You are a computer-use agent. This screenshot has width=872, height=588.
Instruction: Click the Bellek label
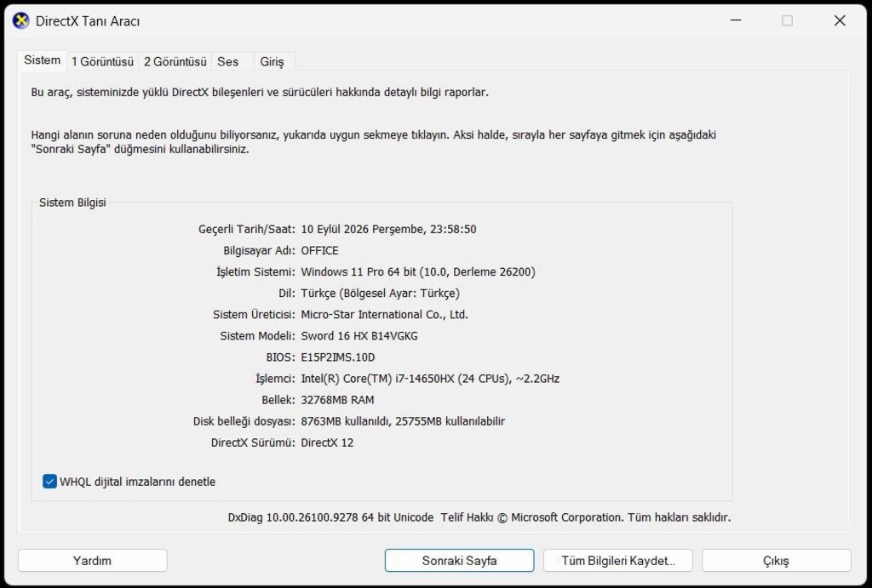pyautogui.click(x=278, y=400)
